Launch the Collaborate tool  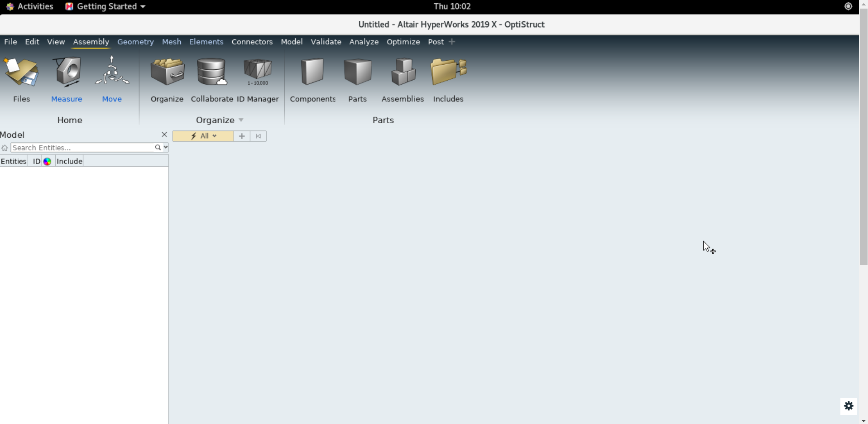point(212,72)
